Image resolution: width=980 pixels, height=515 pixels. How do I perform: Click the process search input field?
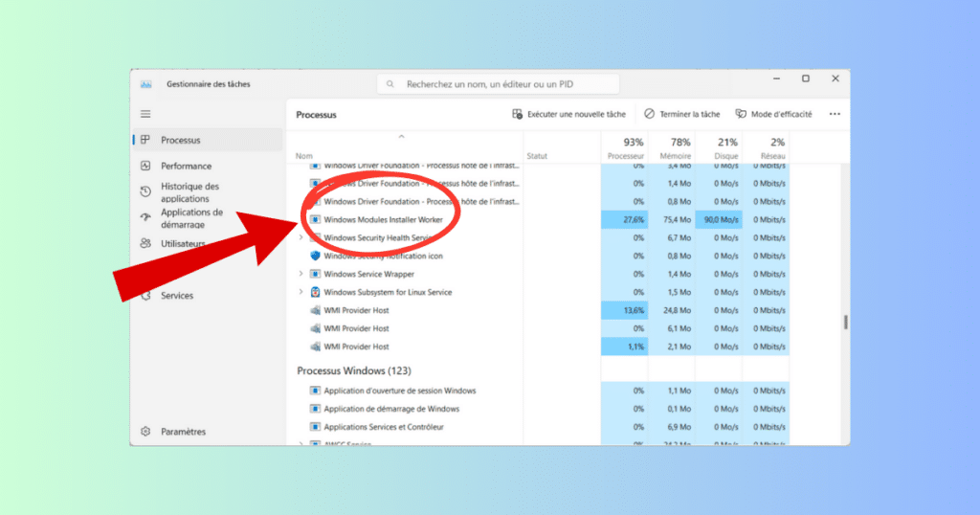click(x=498, y=84)
